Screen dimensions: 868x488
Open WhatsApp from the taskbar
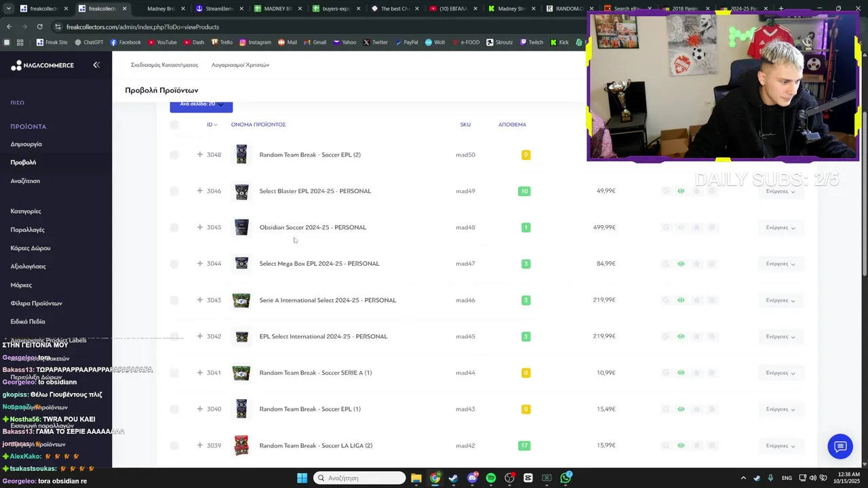(566, 478)
